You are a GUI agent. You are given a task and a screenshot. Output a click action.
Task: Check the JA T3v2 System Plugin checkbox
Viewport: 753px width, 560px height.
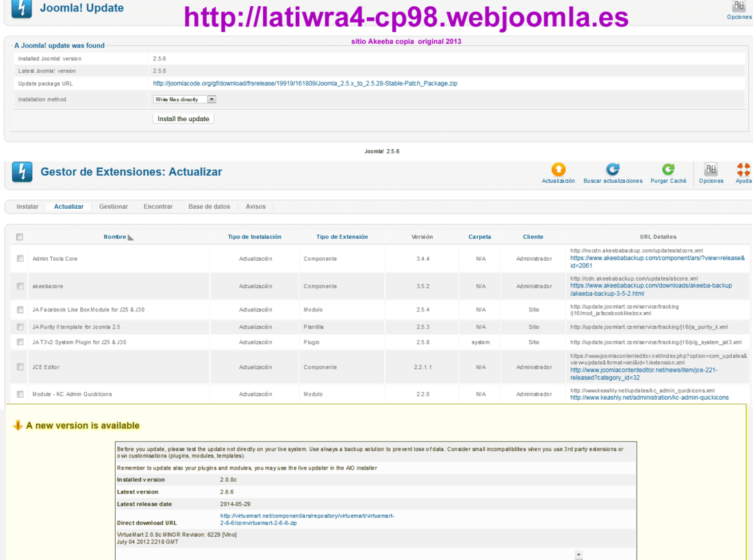[20, 342]
